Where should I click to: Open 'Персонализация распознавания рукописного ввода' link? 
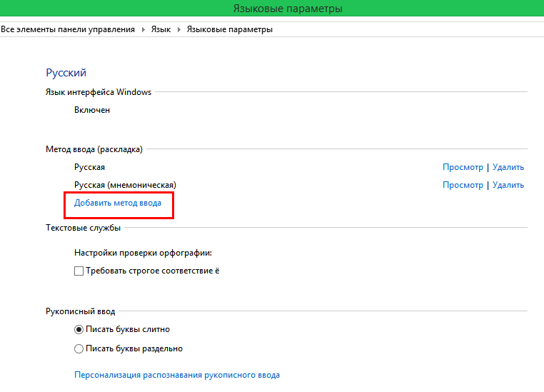pos(177,375)
